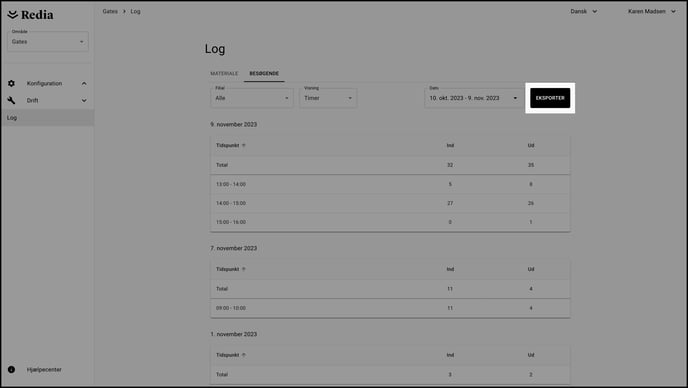Sort by Tidspunkt arrow in 1. november table

244,355
